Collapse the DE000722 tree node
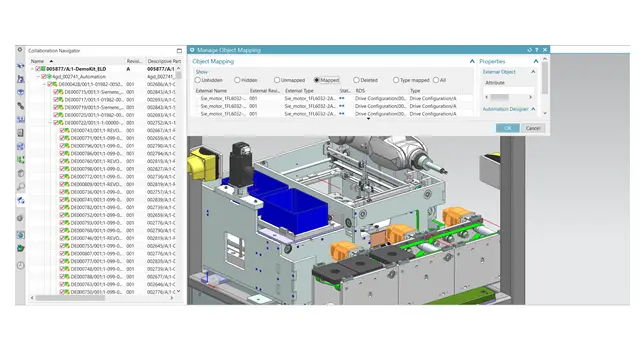The height and width of the screenshot is (360, 640). 51,123
